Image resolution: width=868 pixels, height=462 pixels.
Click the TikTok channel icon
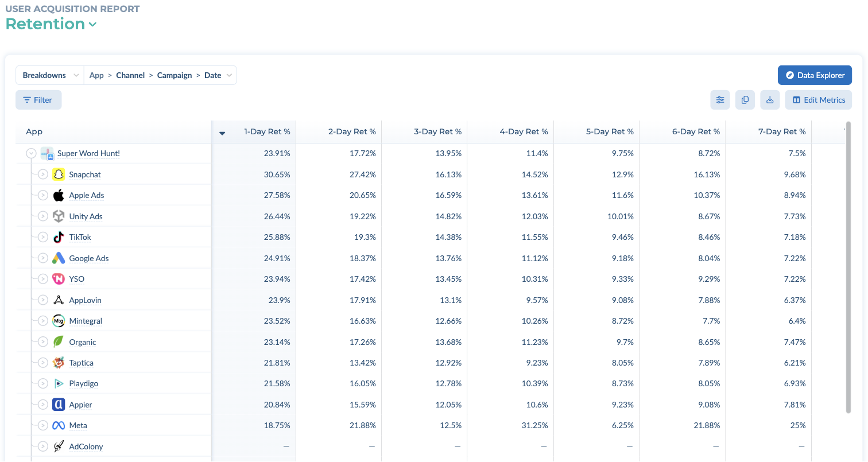click(x=59, y=237)
